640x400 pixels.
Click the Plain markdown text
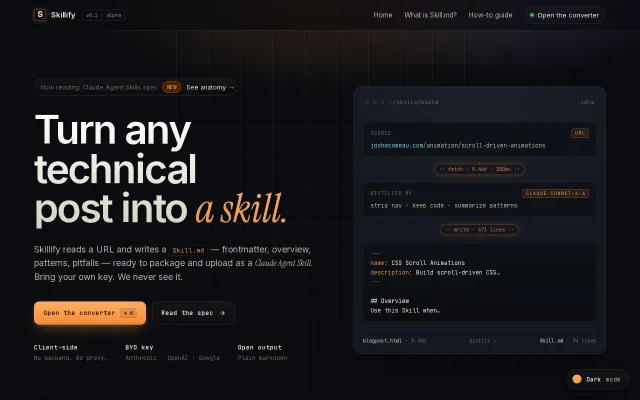pyautogui.click(x=262, y=358)
